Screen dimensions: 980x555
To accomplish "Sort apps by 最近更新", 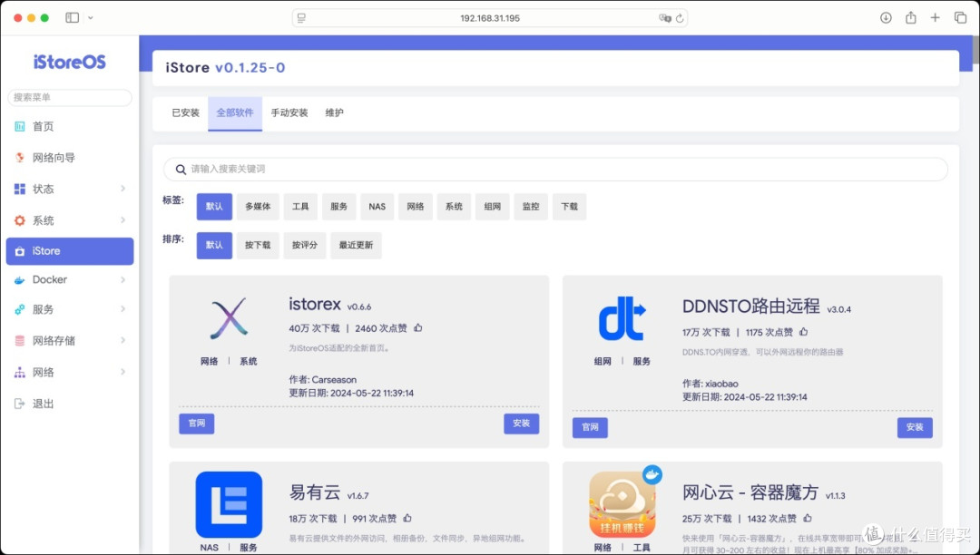I will [x=357, y=246].
